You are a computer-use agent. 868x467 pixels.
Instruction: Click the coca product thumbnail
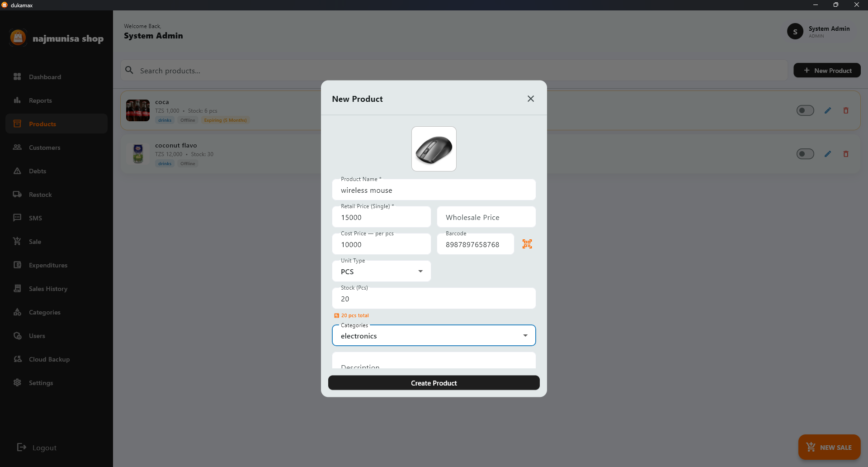click(x=138, y=110)
